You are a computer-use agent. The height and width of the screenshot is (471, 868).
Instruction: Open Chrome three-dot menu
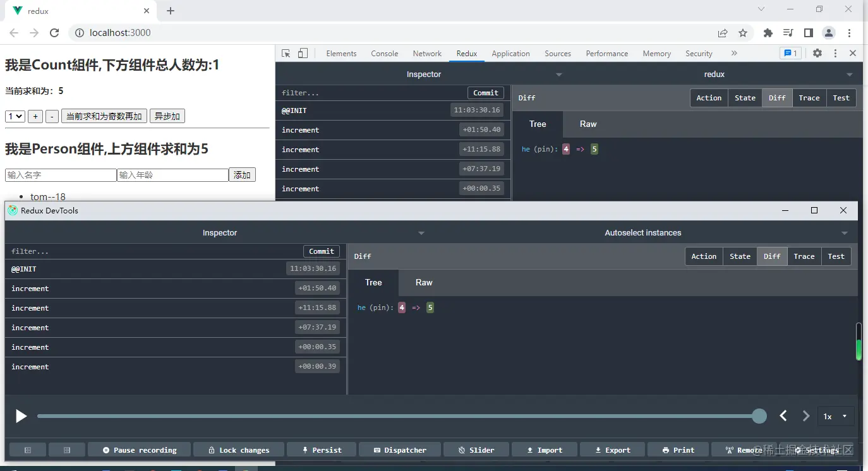tap(849, 33)
